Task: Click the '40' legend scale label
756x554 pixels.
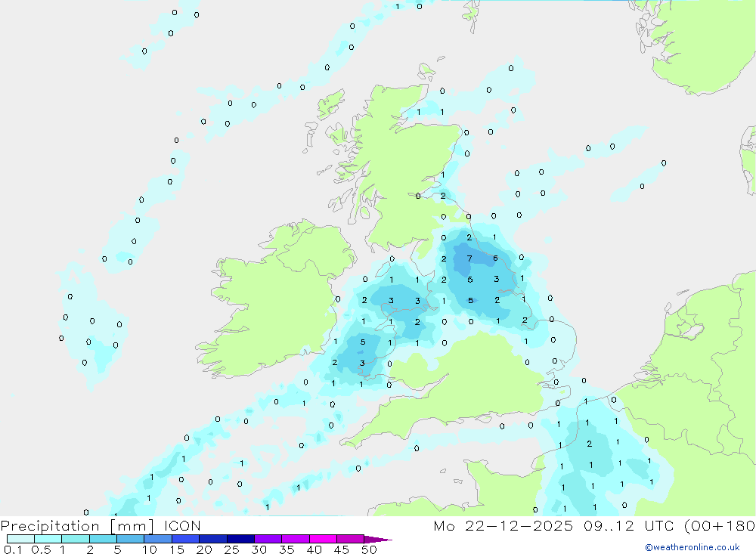Action: coord(314,549)
